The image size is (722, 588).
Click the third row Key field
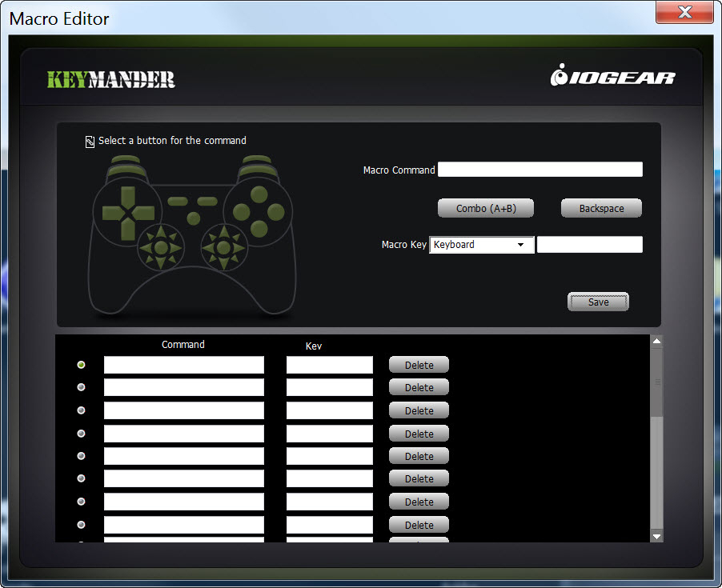tap(330, 410)
